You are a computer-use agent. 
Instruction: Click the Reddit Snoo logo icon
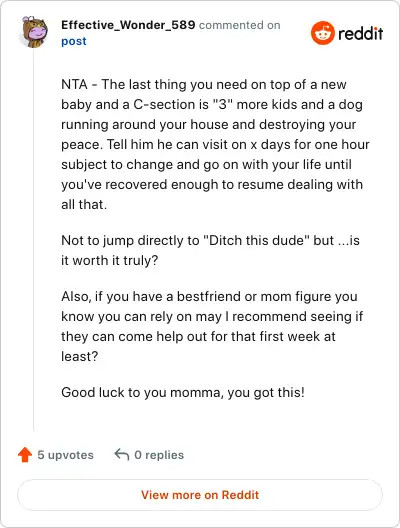(x=323, y=33)
